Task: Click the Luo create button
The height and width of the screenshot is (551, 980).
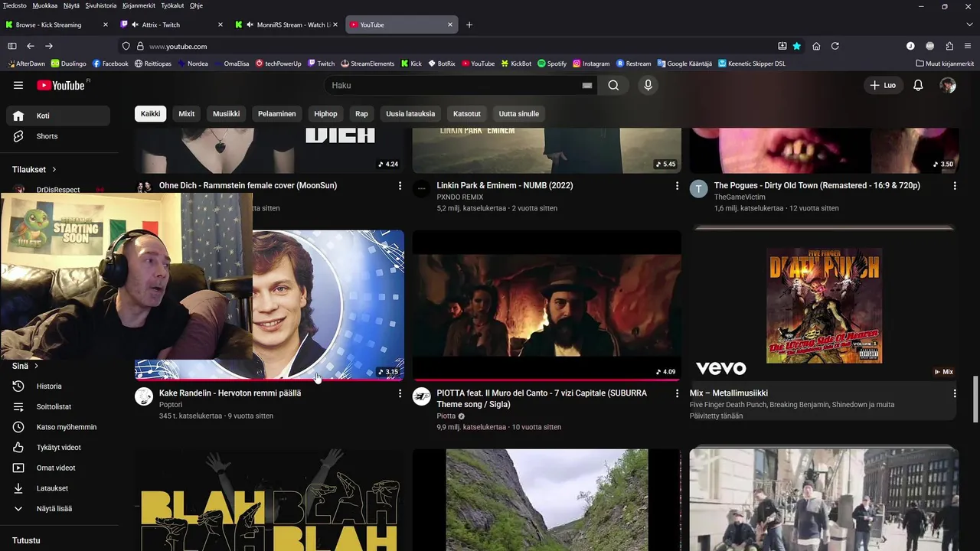Action: pyautogui.click(x=883, y=85)
